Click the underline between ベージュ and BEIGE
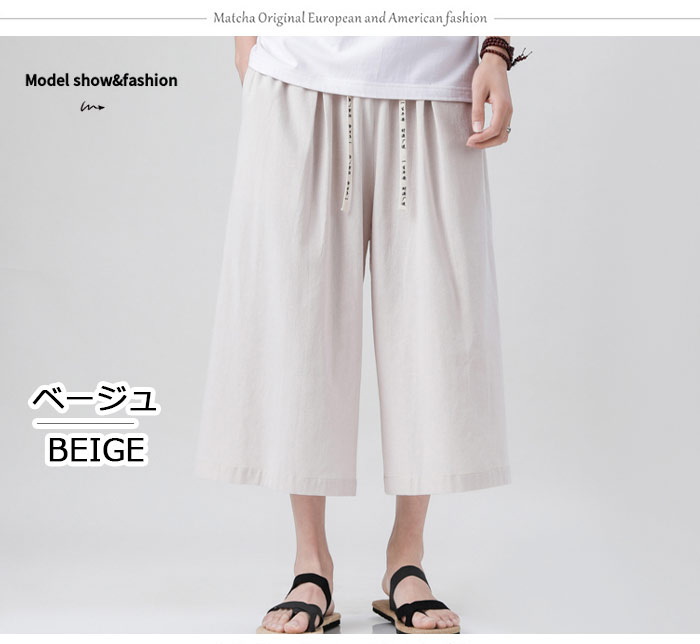The width and height of the screenshot is (700, 644). click(x=85, y=423)
